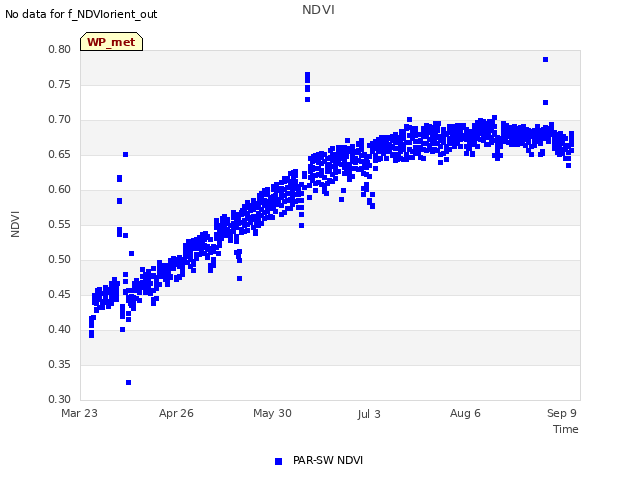640x480 pixels.
Task: Click the Jul 3 date tick label
Action: click(x=369, y=414)
